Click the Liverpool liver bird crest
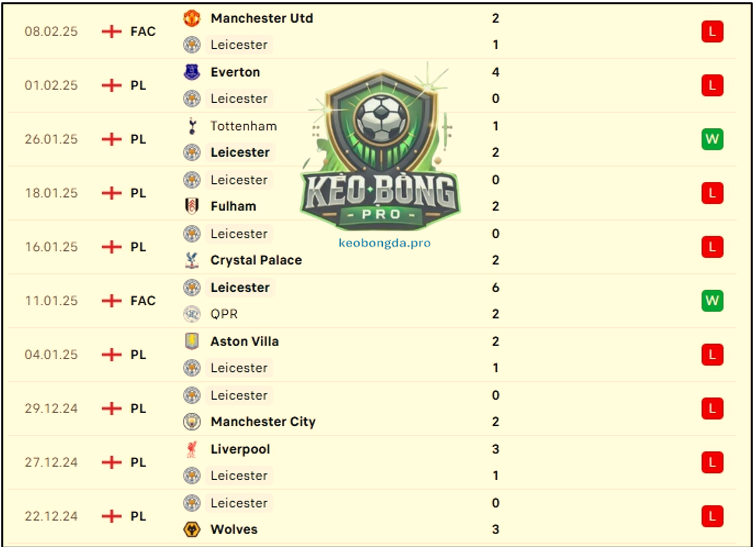 192,449
